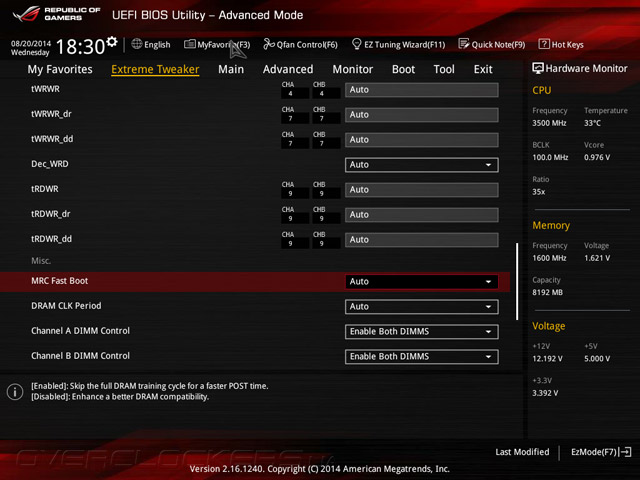Click the tRDWR setting label
Image resolution: width=640 pixels, height=480 pixels.
45,189
